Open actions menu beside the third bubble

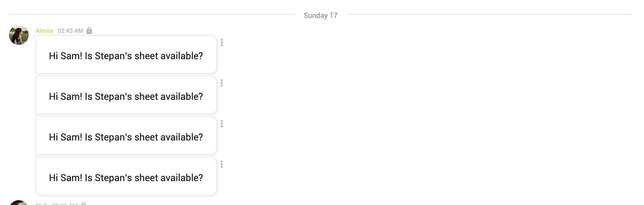pyautogui.click(x=221, y=123)
